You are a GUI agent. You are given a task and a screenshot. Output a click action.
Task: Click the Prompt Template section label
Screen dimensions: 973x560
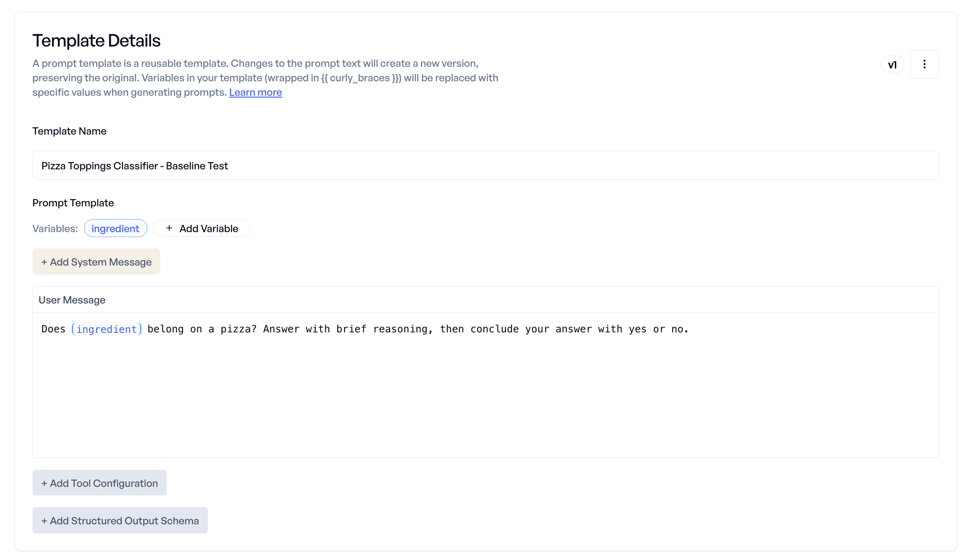(x=73, y=203)
